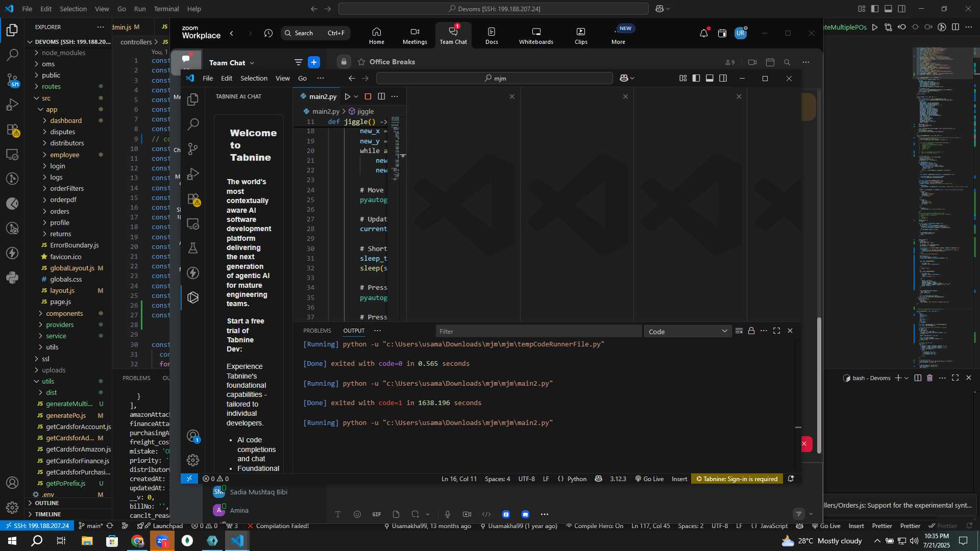
Task: Expand the Team Chat dropdown header
Action: click(232, 62)
